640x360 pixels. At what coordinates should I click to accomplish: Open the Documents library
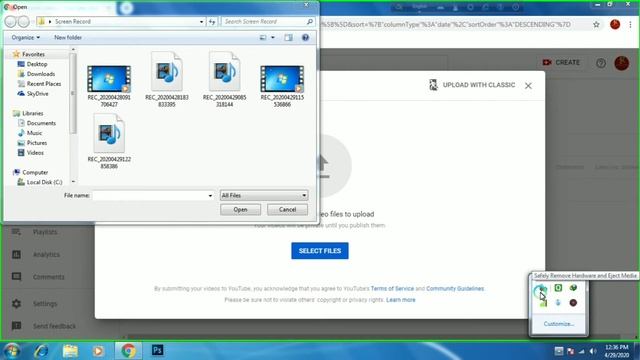point(41,123)
